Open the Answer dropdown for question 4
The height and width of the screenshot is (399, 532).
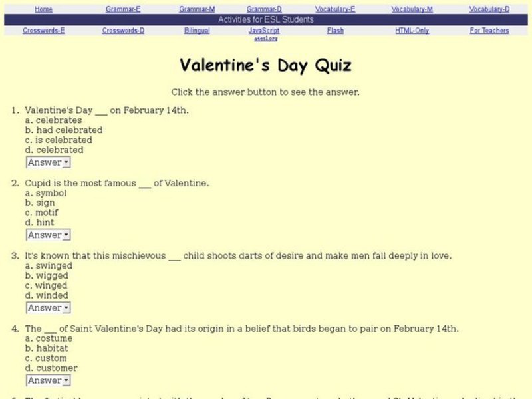pos(47,380)
